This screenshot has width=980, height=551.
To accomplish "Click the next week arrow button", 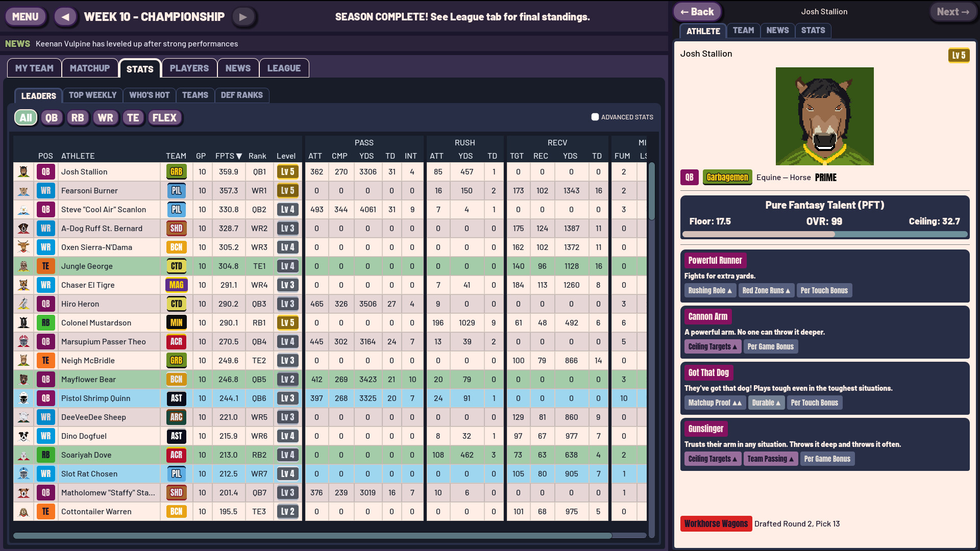I will click(243, 17).
